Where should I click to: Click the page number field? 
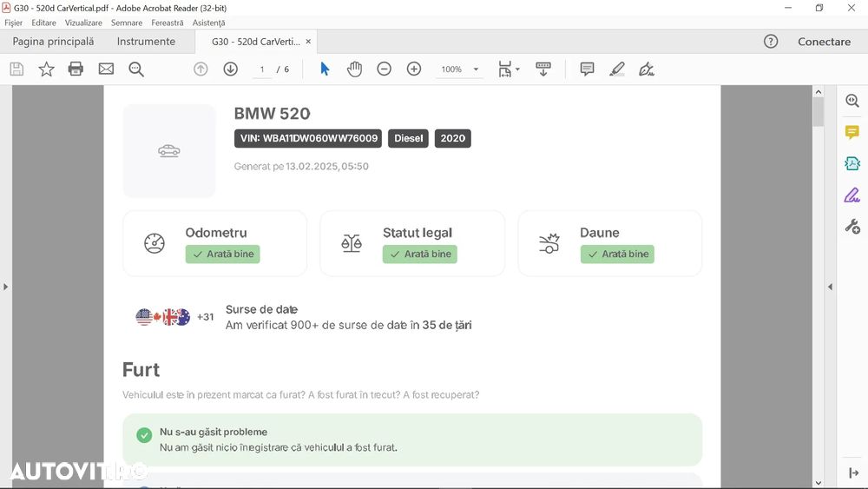pos(262,69)
